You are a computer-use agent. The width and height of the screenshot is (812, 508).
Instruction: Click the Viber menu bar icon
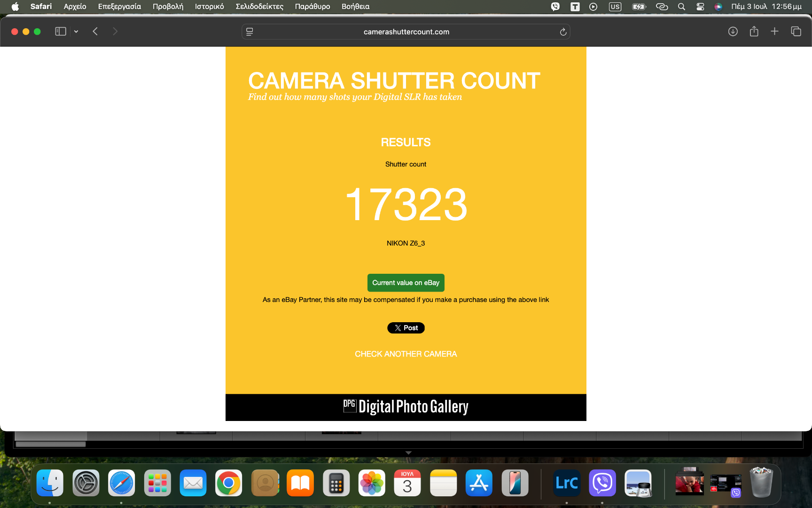point(555,7)
